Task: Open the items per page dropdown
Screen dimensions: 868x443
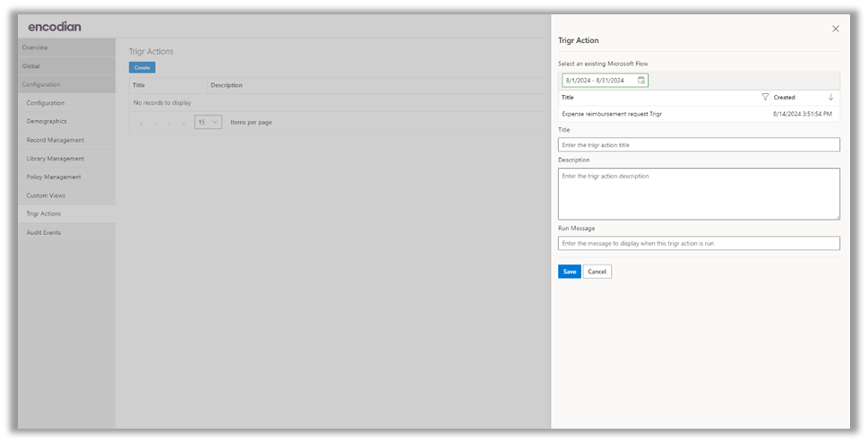Action: pos(208,122)
